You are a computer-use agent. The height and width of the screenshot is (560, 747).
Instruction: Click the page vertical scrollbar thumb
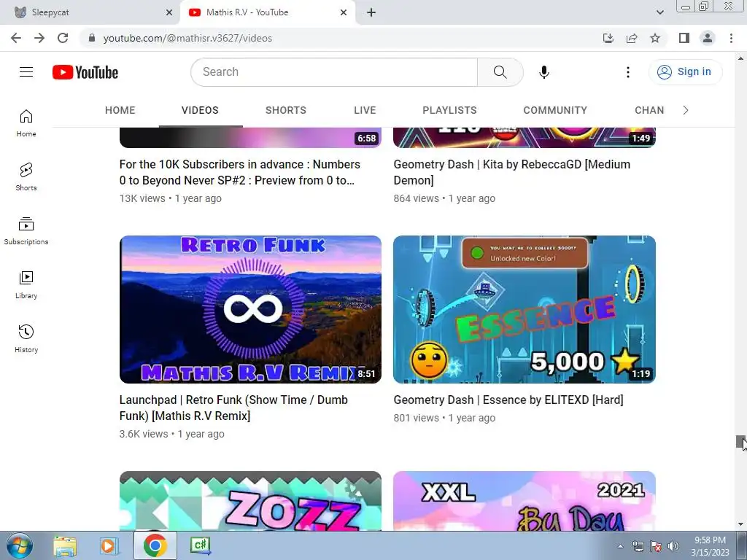click(740, 441)
